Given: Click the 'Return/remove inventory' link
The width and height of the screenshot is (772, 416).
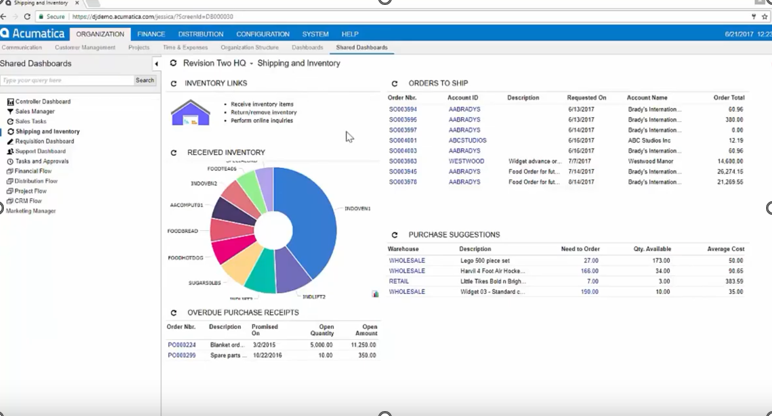Looking at the screenshot, I should (x=263, y=112).
